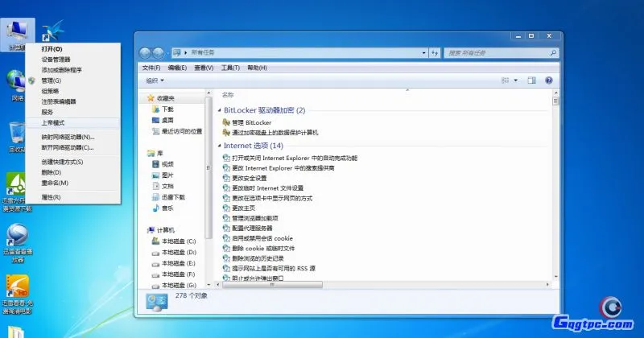Click the 库 libraries node
Image resolution: width=644 pixels, height=338 pixels.
pos(155,153)
